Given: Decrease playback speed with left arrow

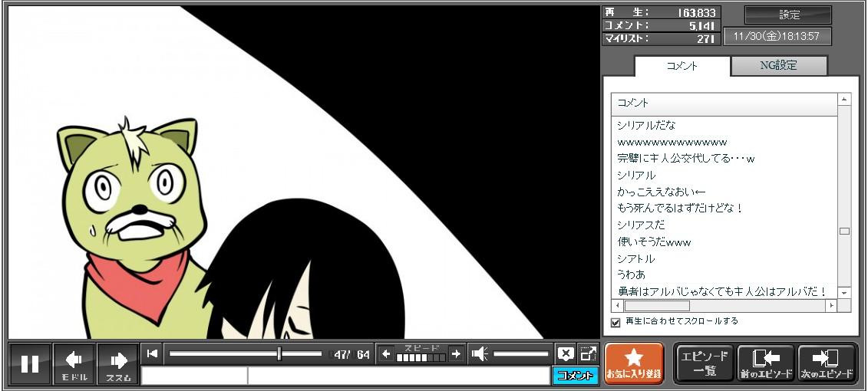Looking at the screenshot, I should click(386, 353).
